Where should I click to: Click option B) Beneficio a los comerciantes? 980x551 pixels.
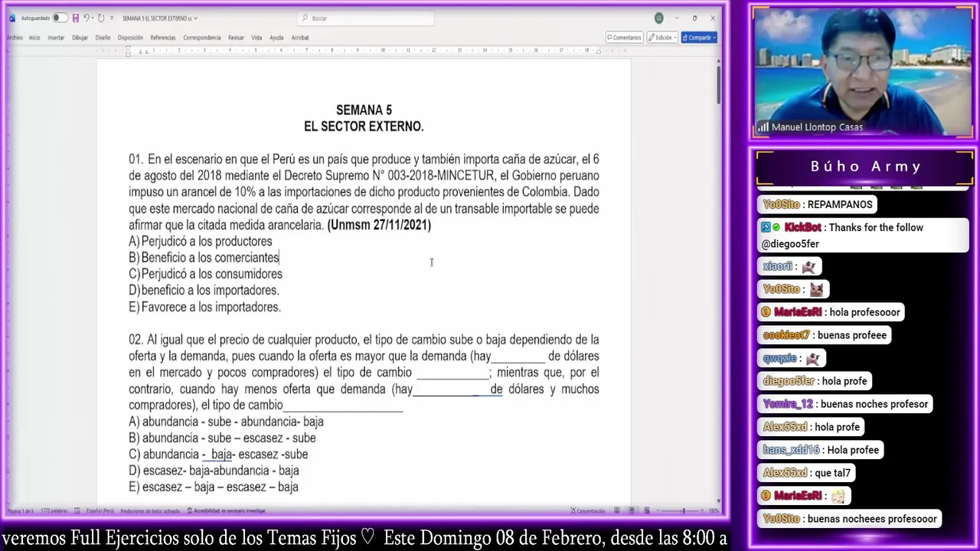(x=204, y=258)
